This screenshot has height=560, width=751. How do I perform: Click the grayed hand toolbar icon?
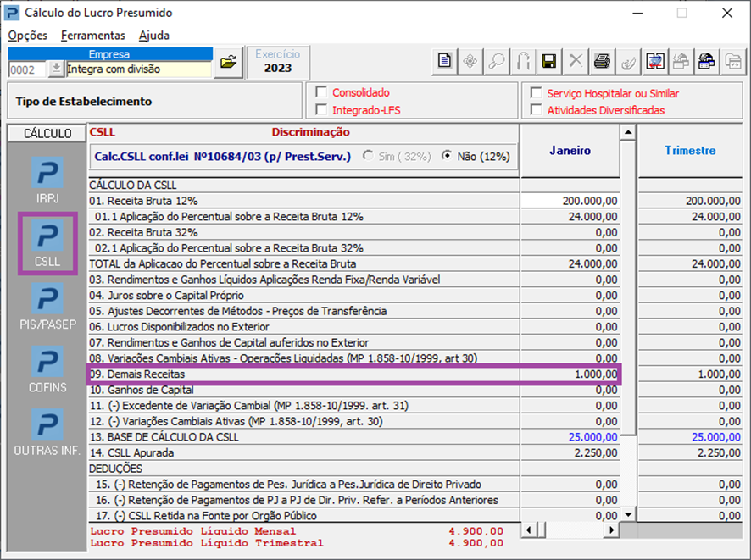coord(628,62)
